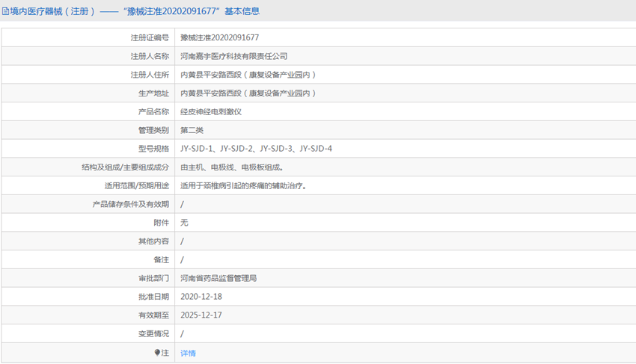Click the 变更情况 label

pyautogui.click(x=153, y=333)
